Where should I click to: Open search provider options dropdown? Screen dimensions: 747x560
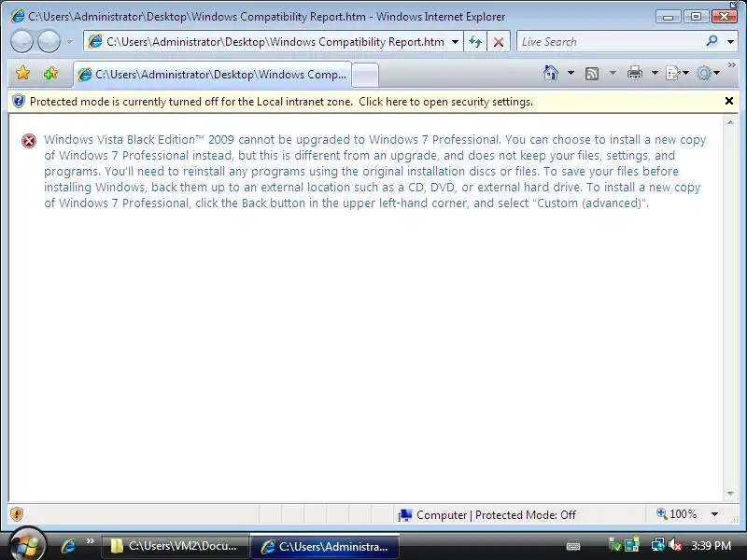click(731, 42)
